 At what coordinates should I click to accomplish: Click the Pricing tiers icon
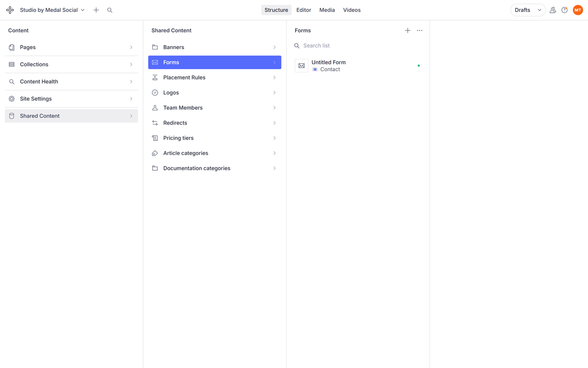(155, 138)
